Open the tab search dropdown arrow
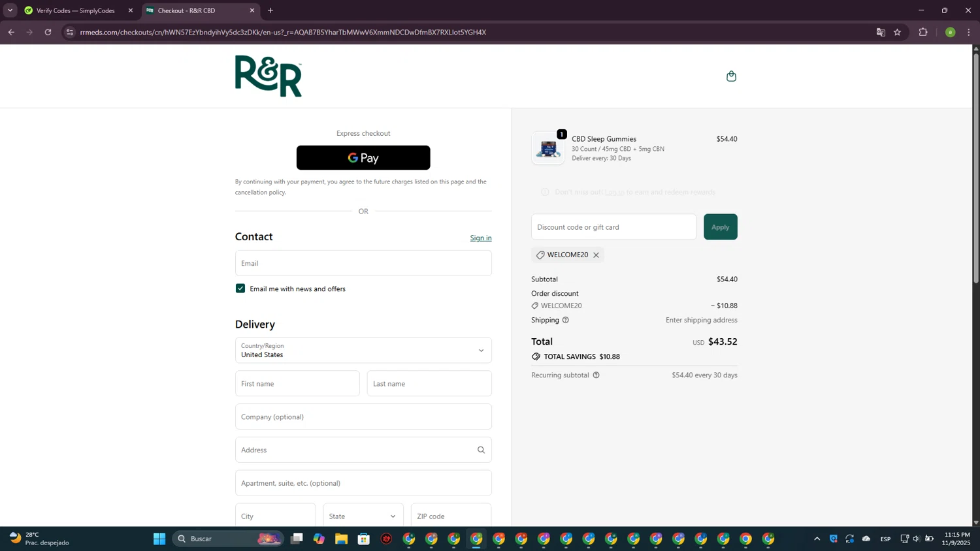The image size is (980, 551). coord(10,10)
